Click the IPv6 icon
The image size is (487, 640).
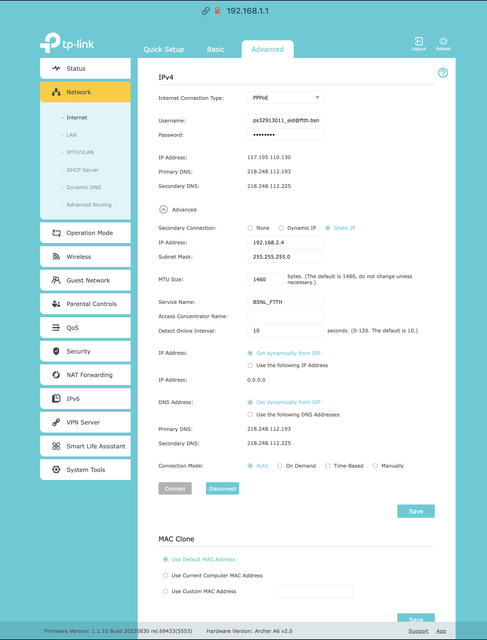point(56,399)
